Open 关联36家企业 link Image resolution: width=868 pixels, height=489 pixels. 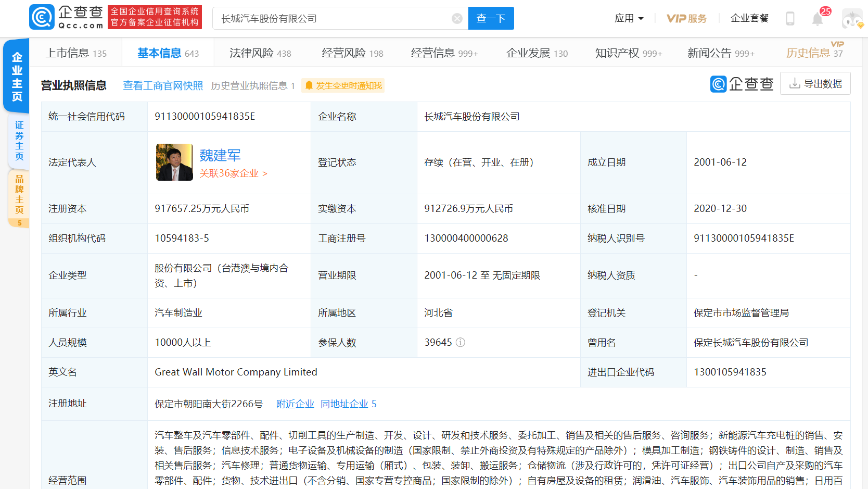coord(233,173)
